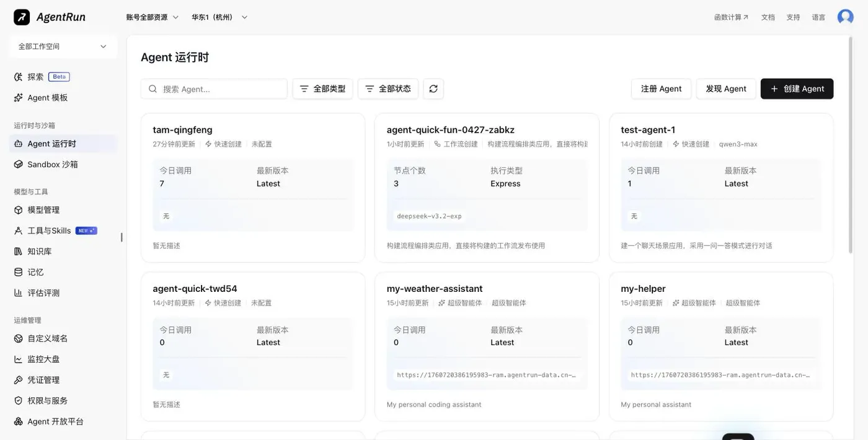Click the 工具与Skills sidebar icon
This screenshot has width=868, height=440.
pos(19,231)
